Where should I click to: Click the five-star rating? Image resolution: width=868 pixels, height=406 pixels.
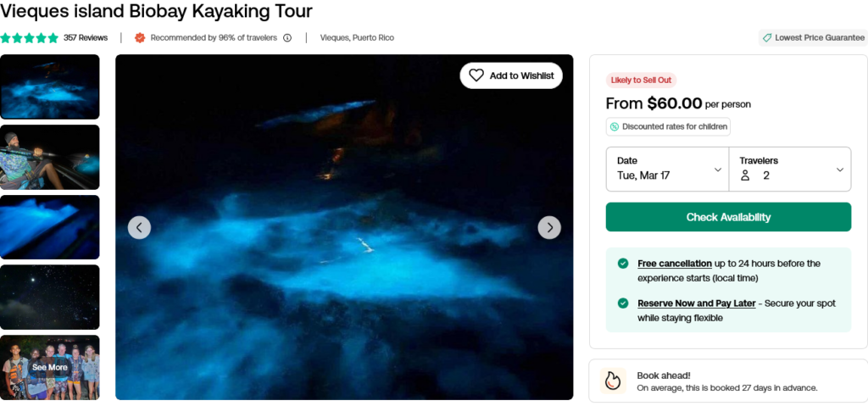click(30, 37)
